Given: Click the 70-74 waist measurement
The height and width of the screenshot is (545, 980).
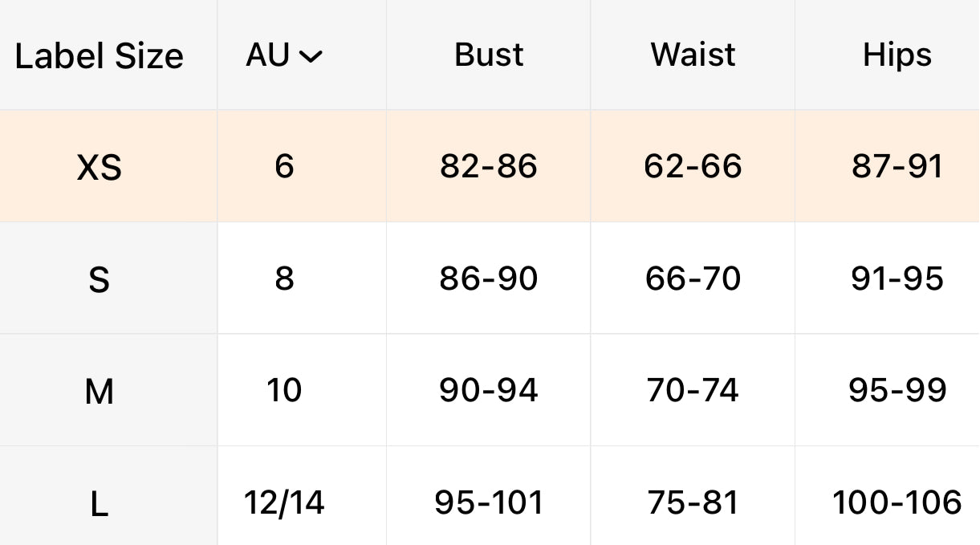Looking at the screenshot, I should [x=693, y=390].
